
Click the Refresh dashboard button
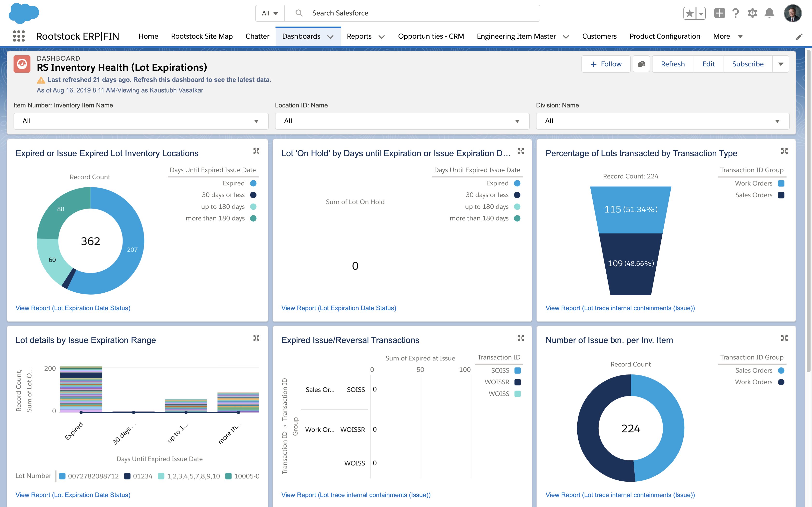[x=672, y=64]
